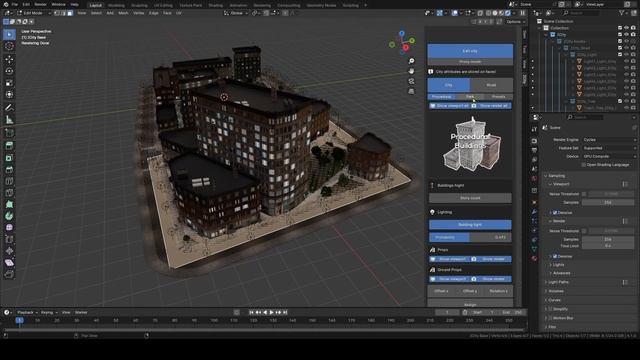Screen dimensions: 640x360
Task: Toggle Denoise checkbox under Render sampling
Action: pos(555,256)
